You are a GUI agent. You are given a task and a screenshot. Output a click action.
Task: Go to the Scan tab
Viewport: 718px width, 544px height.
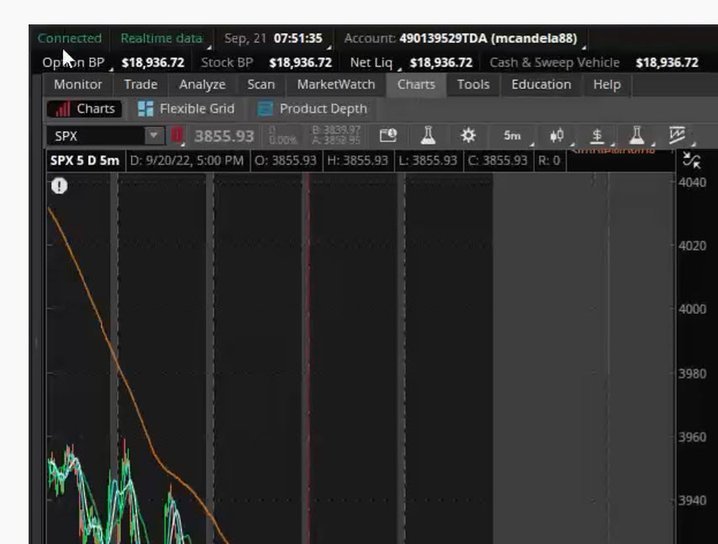point(261,85)
